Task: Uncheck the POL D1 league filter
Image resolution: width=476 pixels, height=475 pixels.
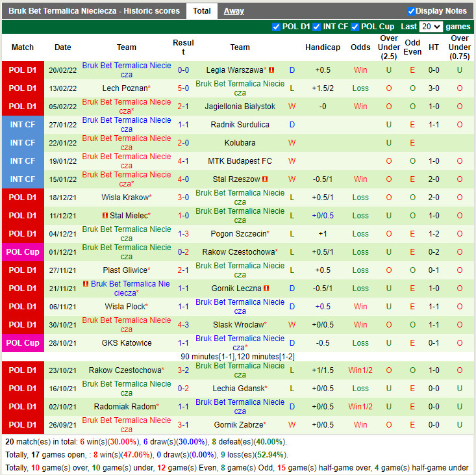Action: 277,27
